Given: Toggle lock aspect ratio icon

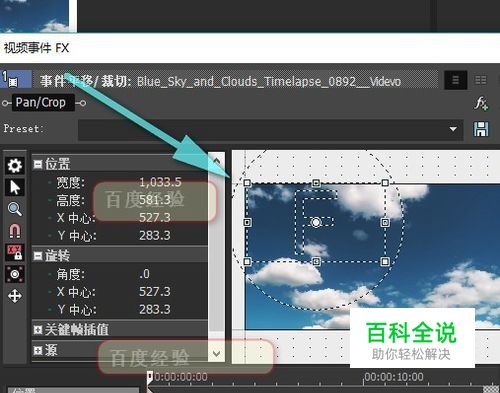Looking at the screenshot, I should (x=14, y=252).
